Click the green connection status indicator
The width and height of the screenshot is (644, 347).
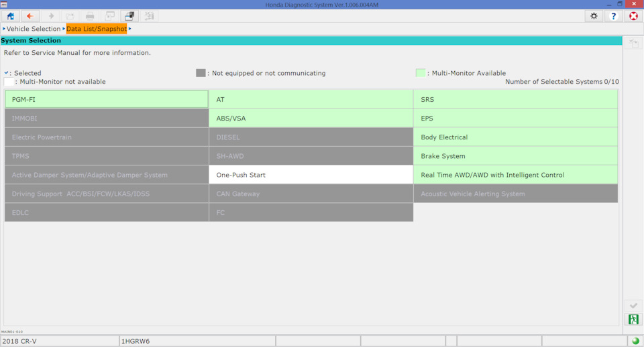[x=635, y=341]
